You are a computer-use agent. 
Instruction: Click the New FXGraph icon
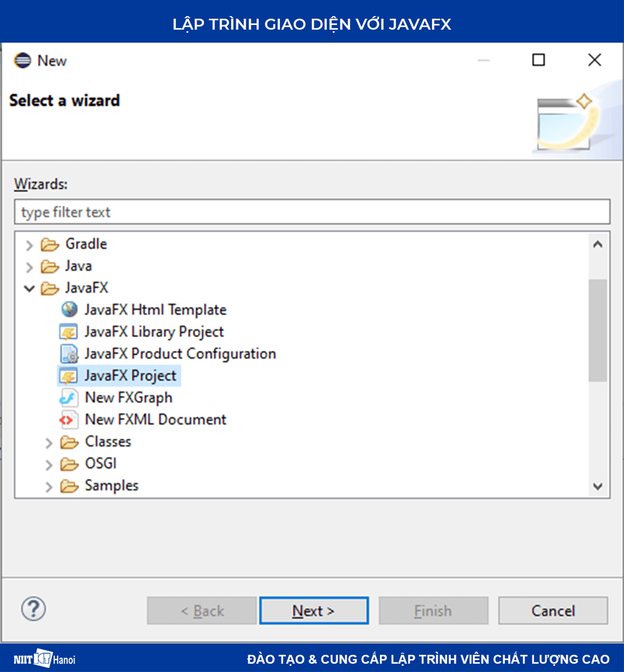tap(68, 398)
